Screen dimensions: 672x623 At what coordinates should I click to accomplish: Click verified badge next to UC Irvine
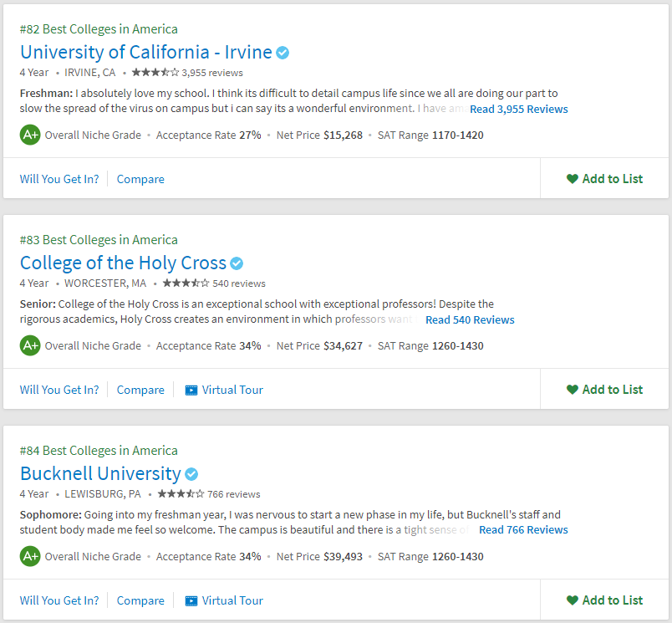point(283,53)
